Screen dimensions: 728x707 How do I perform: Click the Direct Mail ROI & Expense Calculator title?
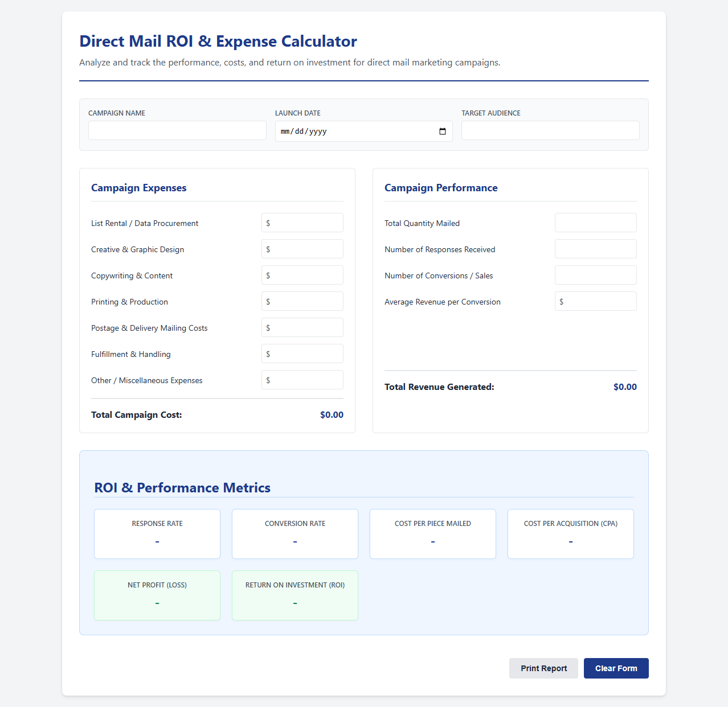[218, 42]
